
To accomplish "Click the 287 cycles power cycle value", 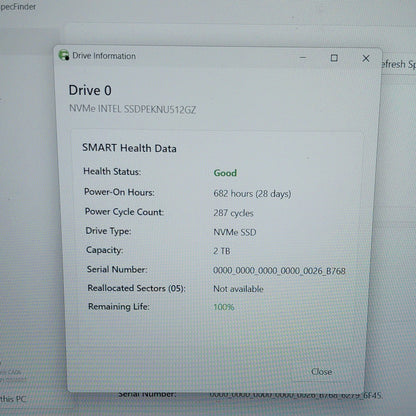I will (x=233, y=213).
